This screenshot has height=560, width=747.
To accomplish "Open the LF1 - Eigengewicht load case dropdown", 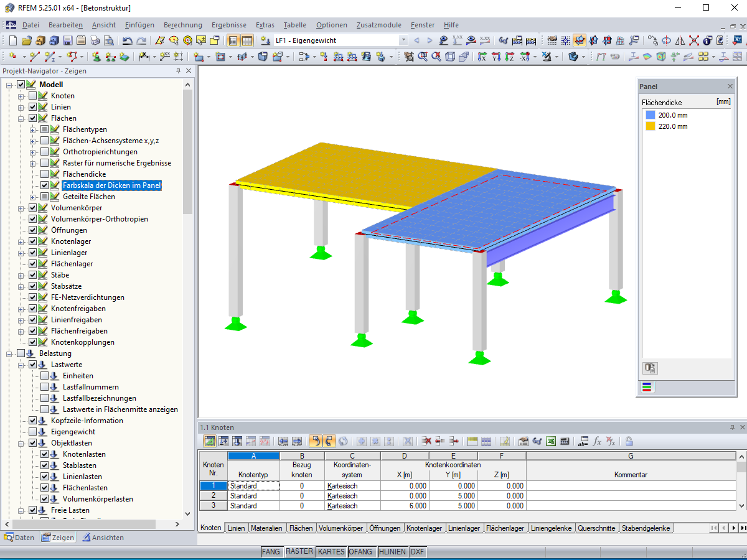I will pos(403,40).
